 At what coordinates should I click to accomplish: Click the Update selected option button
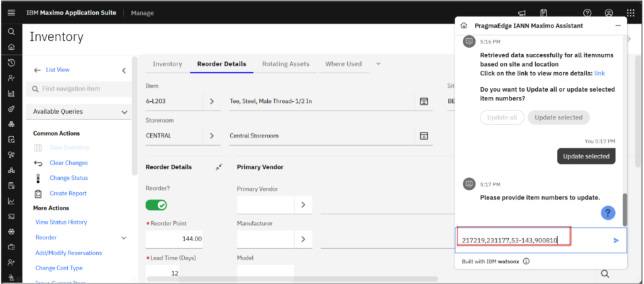(558, 117)
